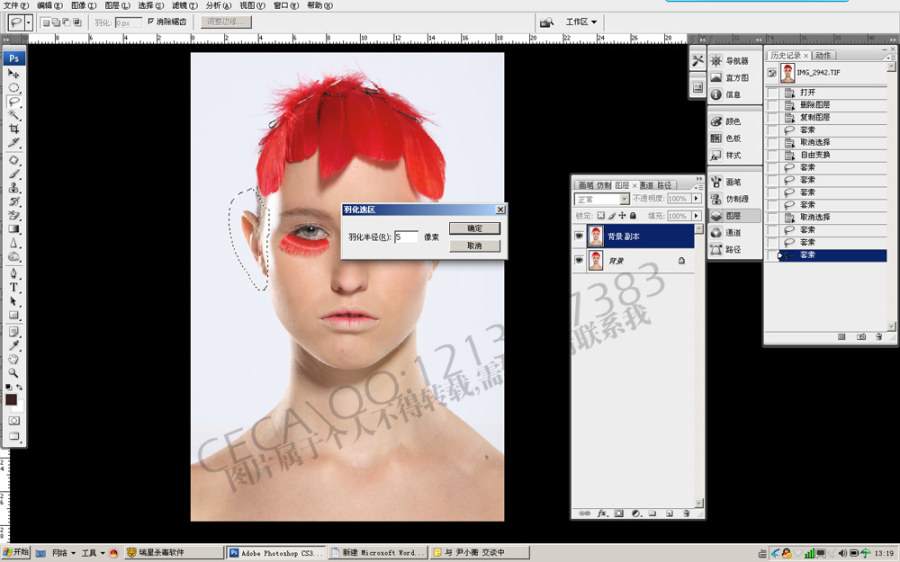Select the Clone Stamp tool
The width and height of the screenshot is (900, 562).
point(14,188)
